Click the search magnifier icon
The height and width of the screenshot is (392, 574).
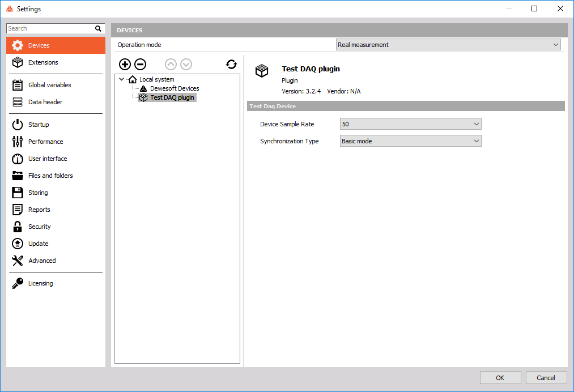click(x=98, y=28)
